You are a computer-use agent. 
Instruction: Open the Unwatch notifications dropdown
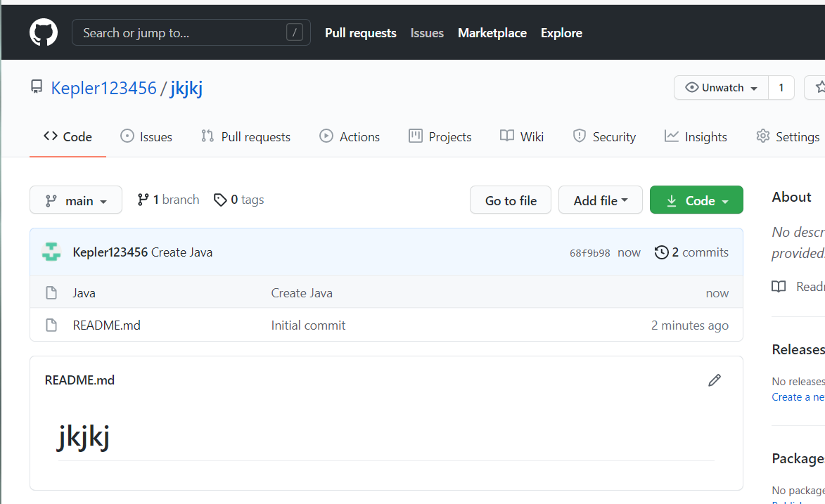tap(721, 87)
